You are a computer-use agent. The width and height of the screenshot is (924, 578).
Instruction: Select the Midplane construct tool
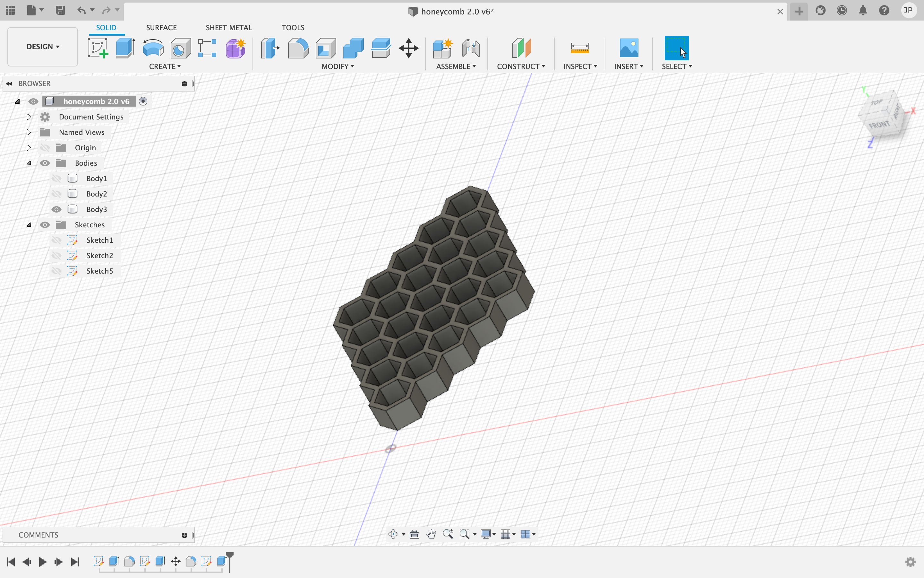pyautogui.click(x=521, y=48)
